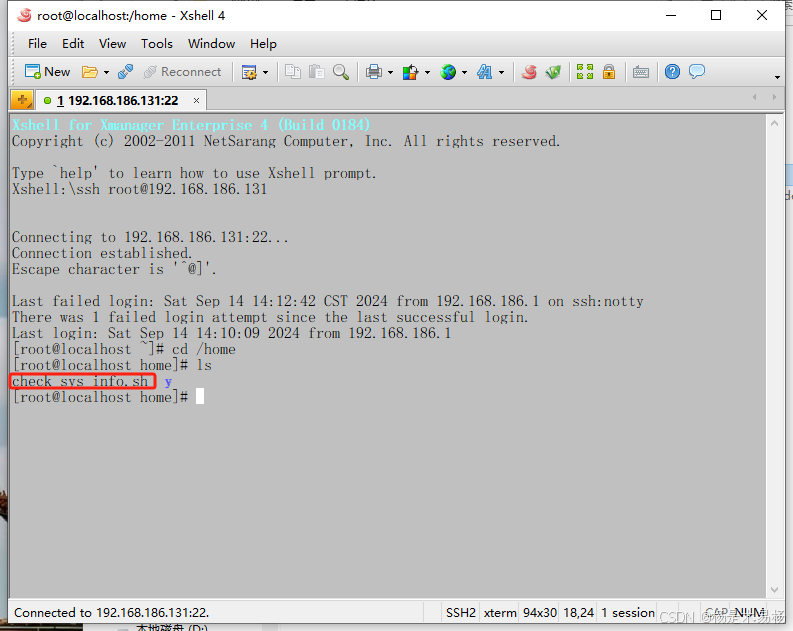The height and width of the screenshot is (631, 793).
Task: Click check_sys_info.sh in the terminal
Action: [80, 381]
